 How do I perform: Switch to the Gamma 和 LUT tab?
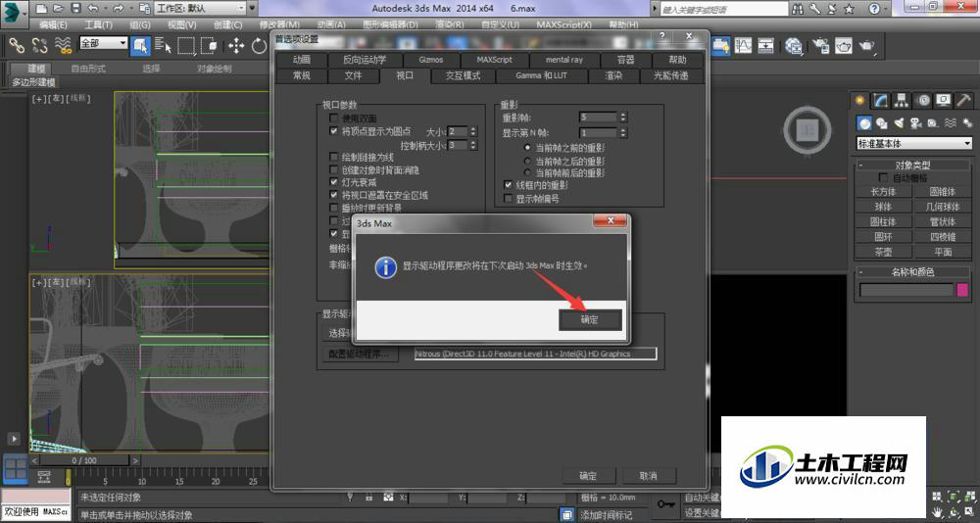point(542,75)
